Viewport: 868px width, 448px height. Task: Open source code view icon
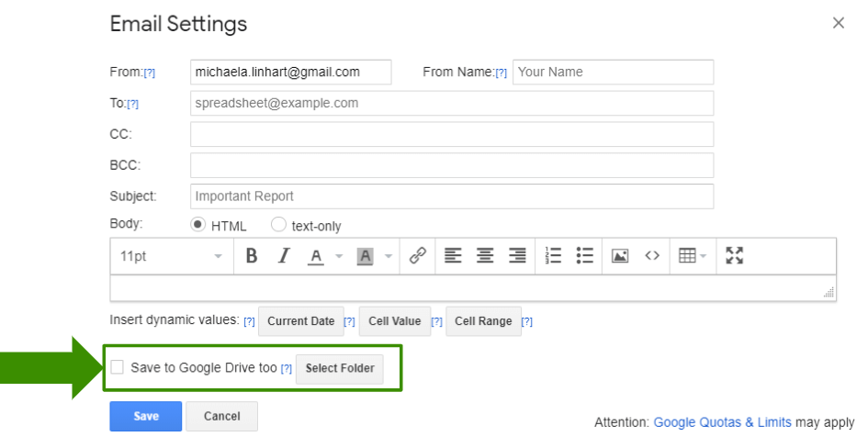(x=652, y=256)
